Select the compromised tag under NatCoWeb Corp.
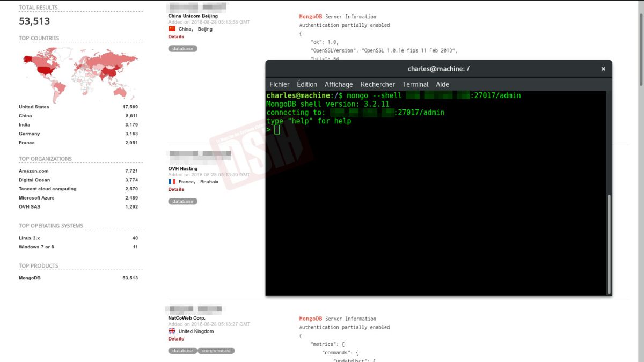Screen dimensions: 644x362 coord(216,351)
